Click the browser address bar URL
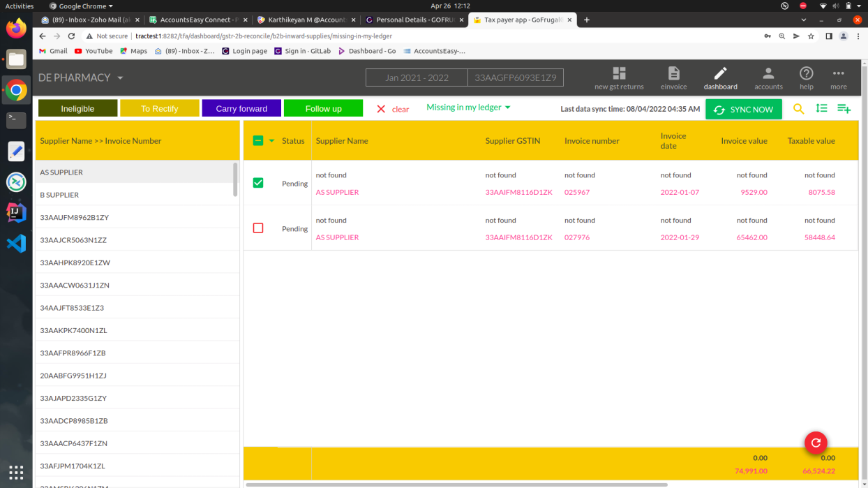868x488 pixels. tap(264, 36)
